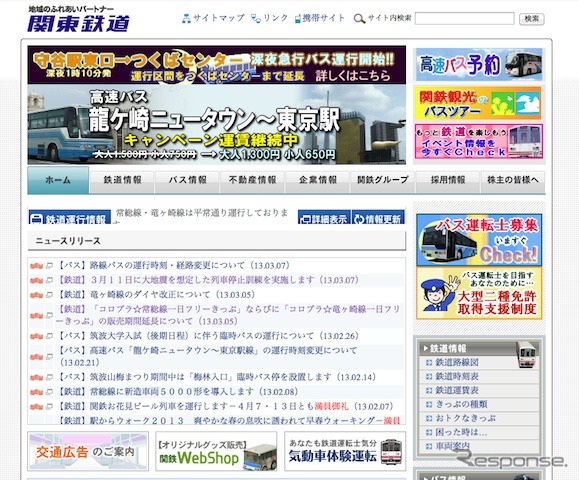Open news 関鉄お花見ビール列車 link
This screenshot has width=579, height=480.
coord(225,407)
